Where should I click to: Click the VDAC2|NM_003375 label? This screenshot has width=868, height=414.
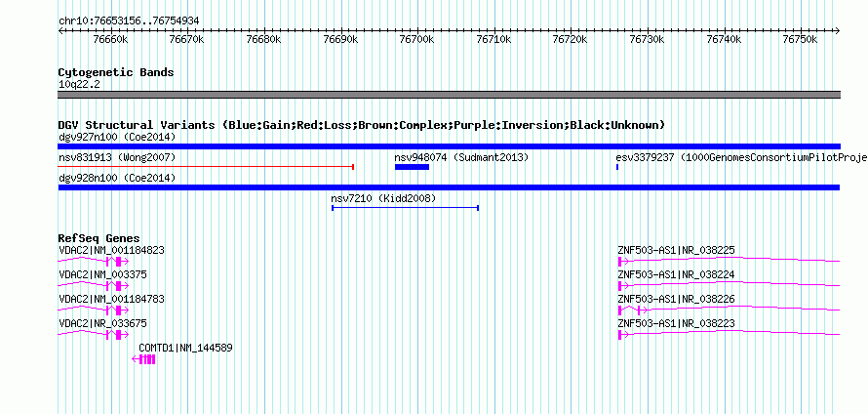102,275
